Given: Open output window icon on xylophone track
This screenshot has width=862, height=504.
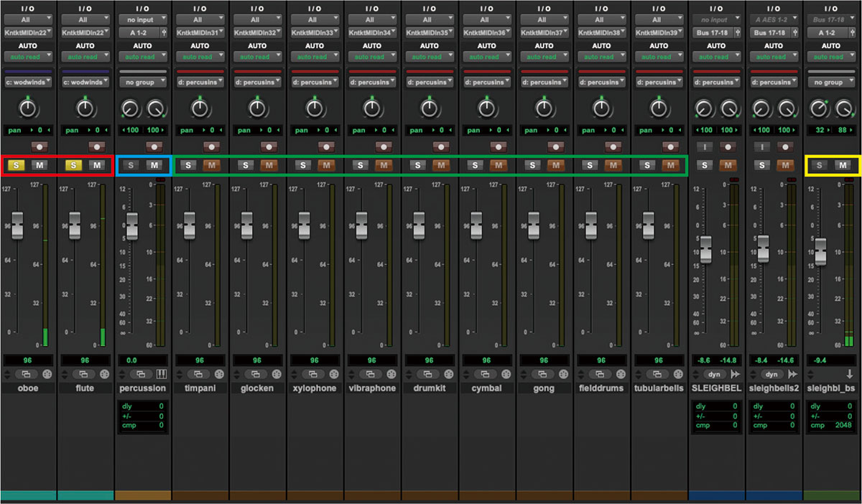Looking at the screenshot, I should tap(314, 374).
